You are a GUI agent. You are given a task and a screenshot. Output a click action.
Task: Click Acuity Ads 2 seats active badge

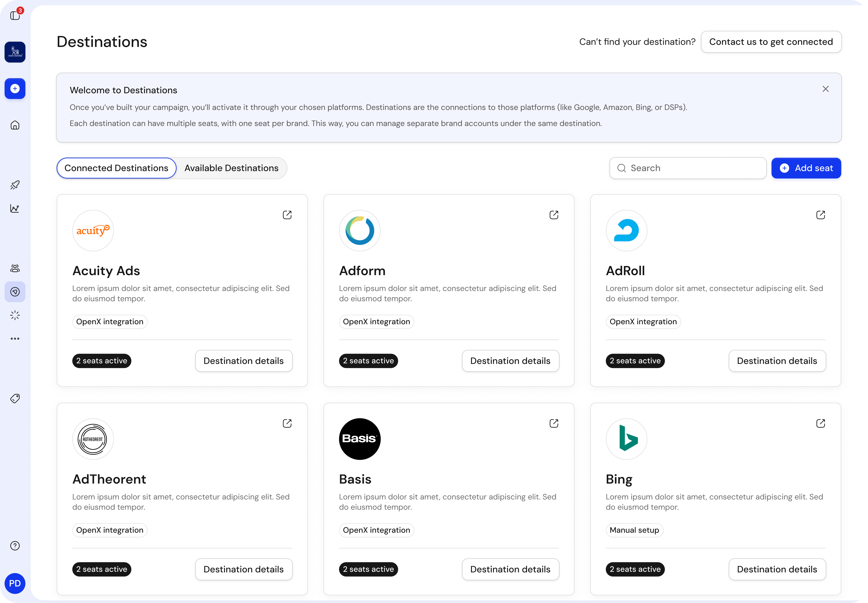tap(102, 361)
